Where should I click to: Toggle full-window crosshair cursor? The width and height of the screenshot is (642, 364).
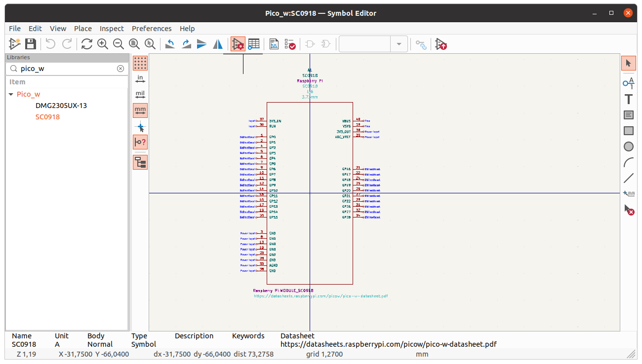[x=140, y=127]
